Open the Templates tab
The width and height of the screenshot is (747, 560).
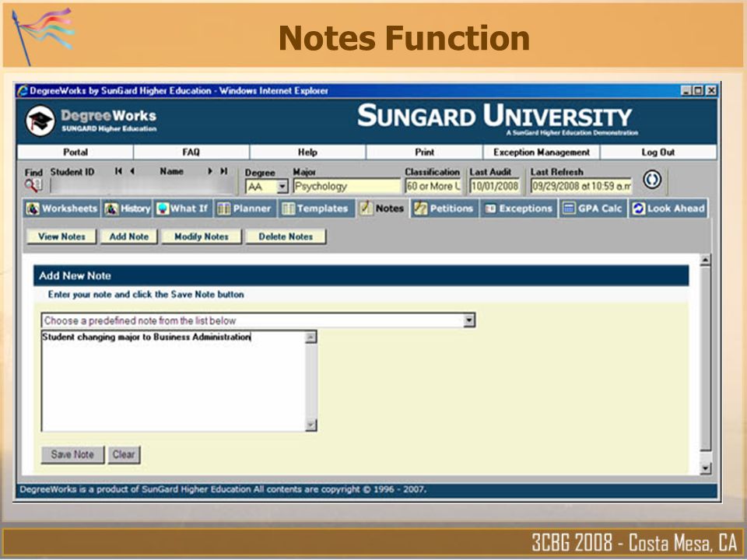[x=317, y=208]
